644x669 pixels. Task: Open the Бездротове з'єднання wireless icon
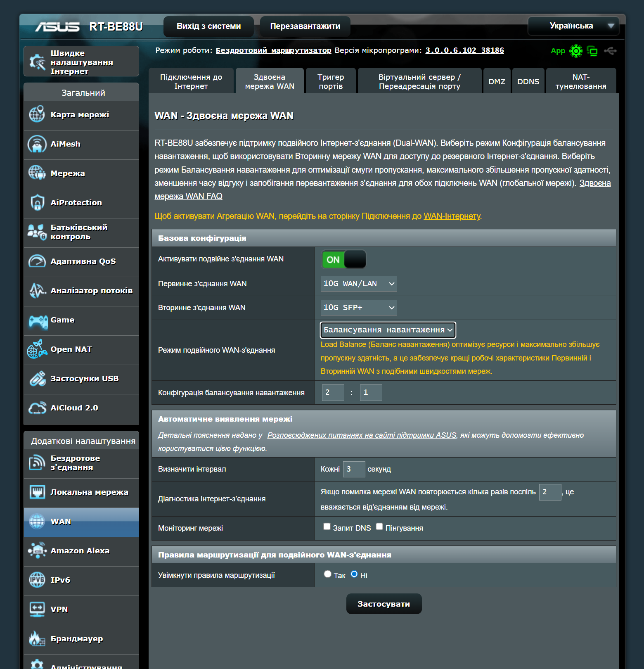(x=37, y=463)
